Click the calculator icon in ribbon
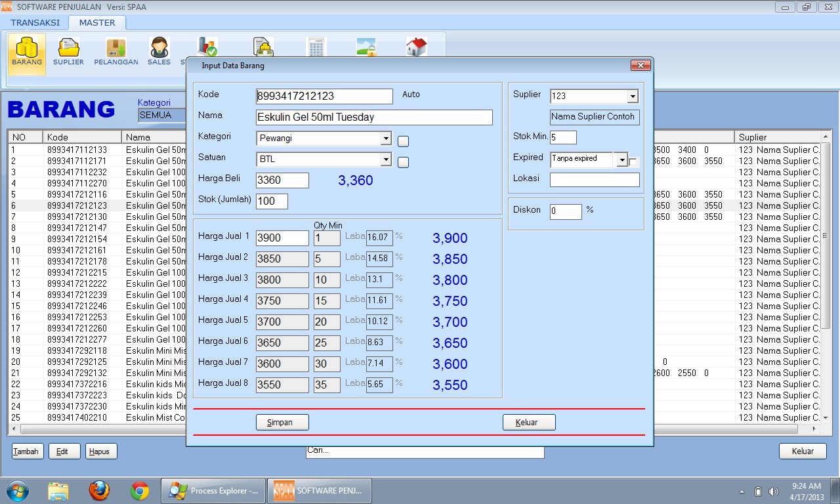The image size is (840, 504). click(x=316, y=47)
